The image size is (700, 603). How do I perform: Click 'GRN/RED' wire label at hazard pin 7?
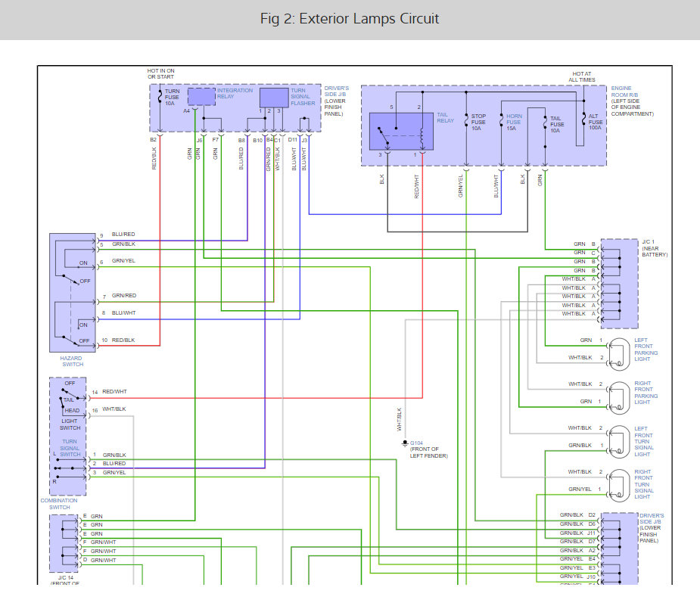tap(124, 296)
